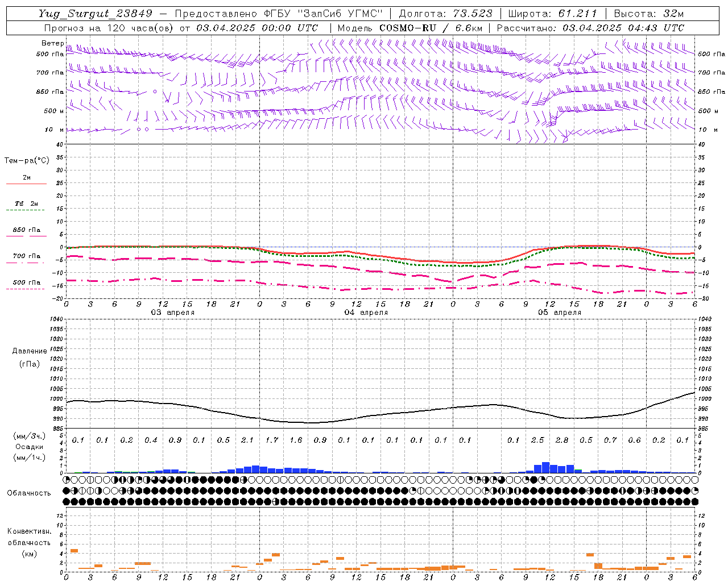728x582 pixels.
Task: Click the '04 апреля' date label
Action: (x=366, y=313)
